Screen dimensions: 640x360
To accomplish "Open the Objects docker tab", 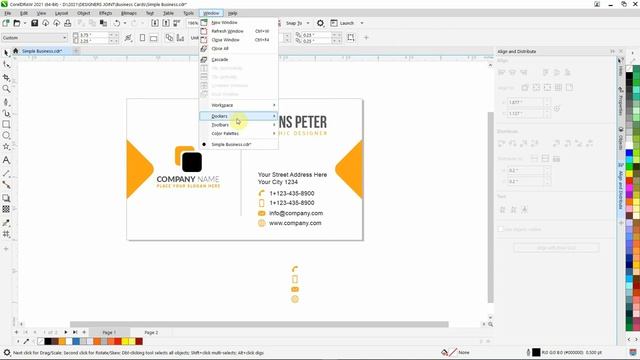I will point(621,139).
